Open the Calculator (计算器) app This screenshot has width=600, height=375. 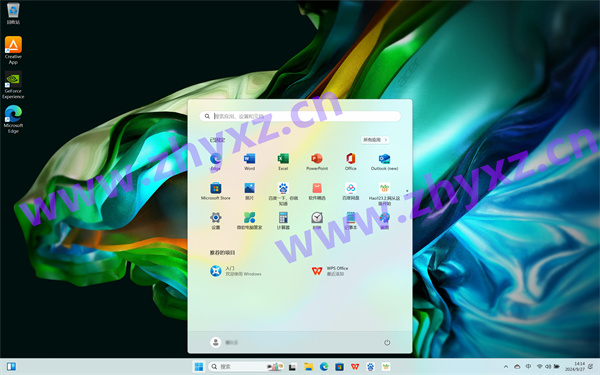pos(283,221)
